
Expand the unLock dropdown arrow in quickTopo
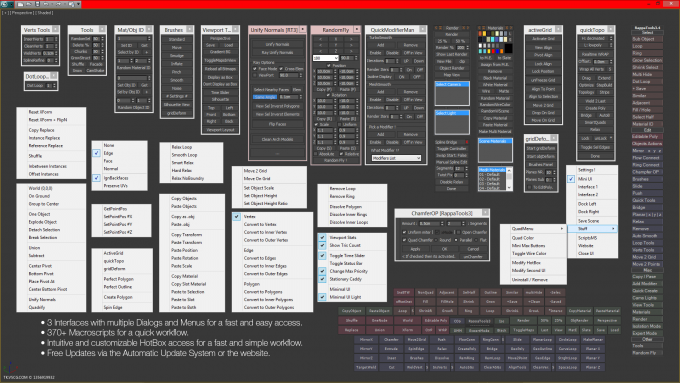click(611, 138)
